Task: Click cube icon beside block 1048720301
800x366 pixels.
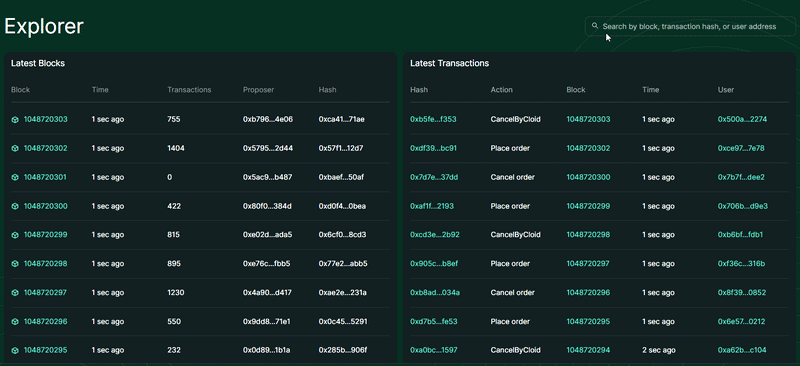Action: click(15, 177)
